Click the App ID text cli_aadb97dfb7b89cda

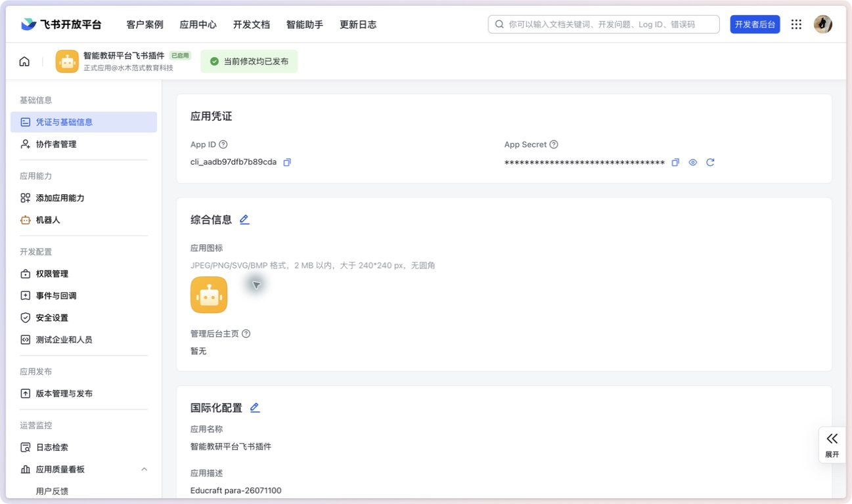point(233,162)
